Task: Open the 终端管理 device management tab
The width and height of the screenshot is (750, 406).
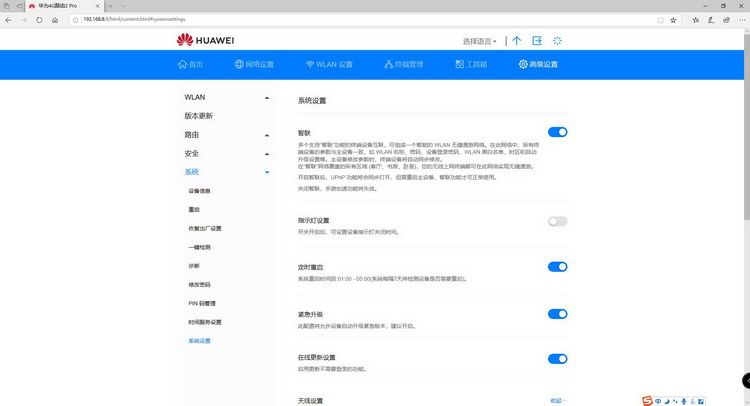Action: tap(404, 64)
